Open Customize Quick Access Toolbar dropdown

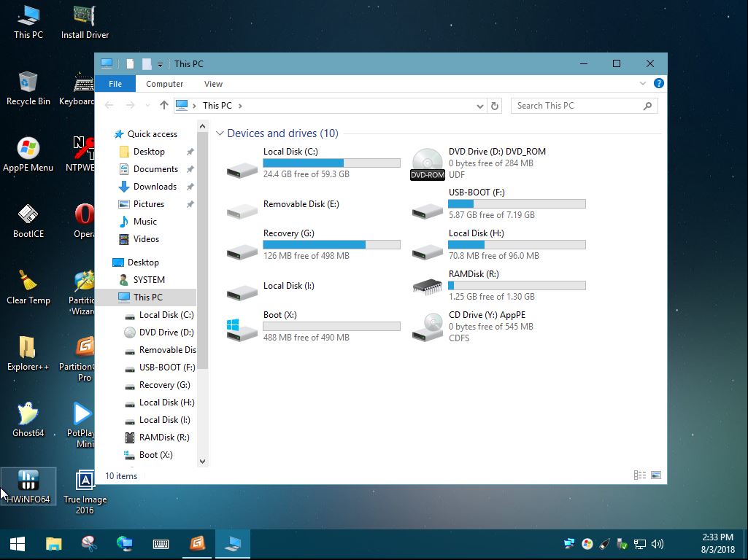coord(161,64)
